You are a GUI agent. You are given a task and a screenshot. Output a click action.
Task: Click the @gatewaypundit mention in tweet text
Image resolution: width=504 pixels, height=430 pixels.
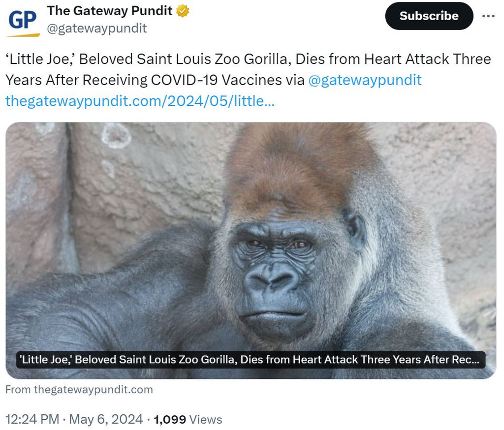(365, 80)
